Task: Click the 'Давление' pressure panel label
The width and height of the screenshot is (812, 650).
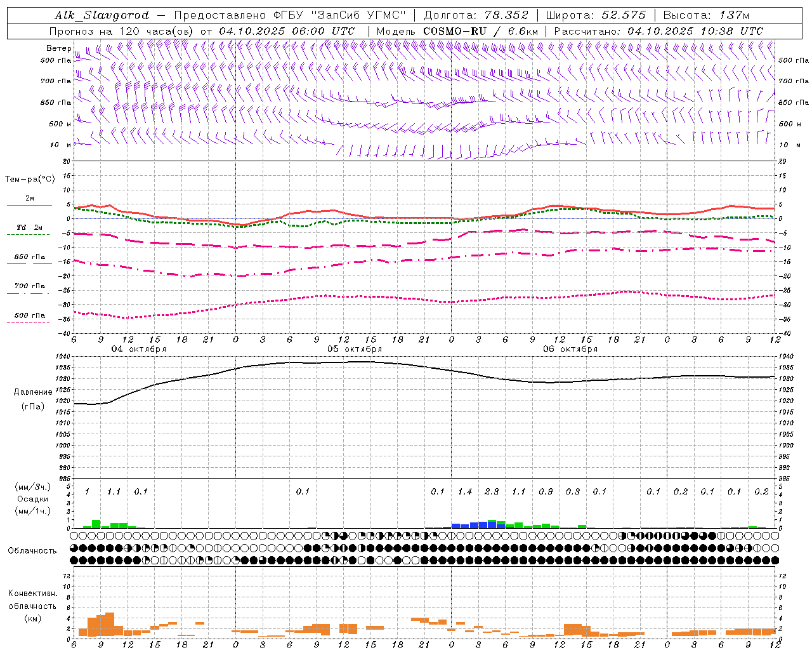Action: click(x=33, y=392)
